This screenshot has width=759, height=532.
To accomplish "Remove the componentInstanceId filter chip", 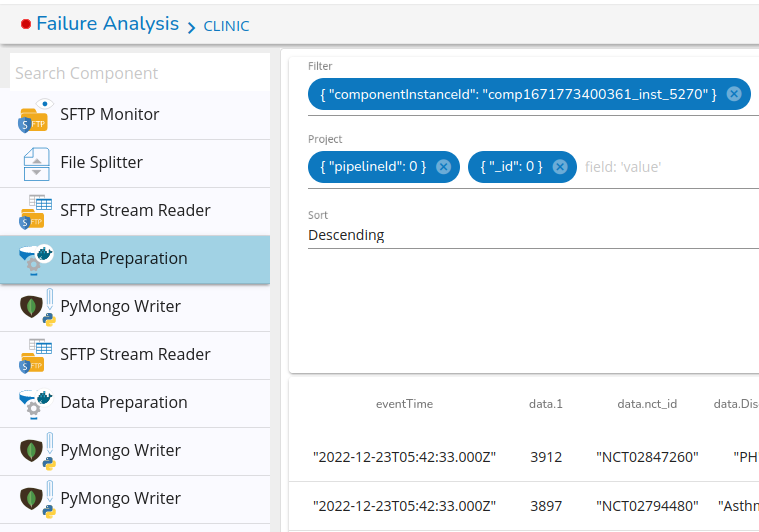I will click(733, 94).
